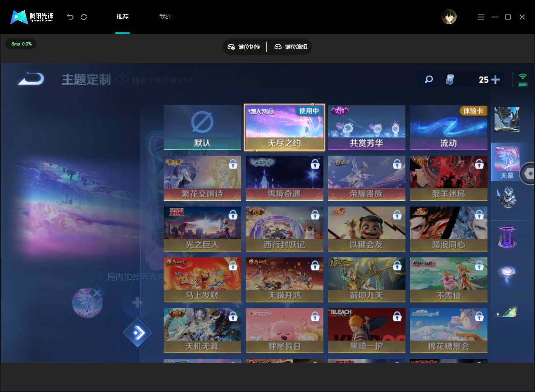Select the 西行封妖记 theme card
The image size is (535, 392).
(284, 229)
